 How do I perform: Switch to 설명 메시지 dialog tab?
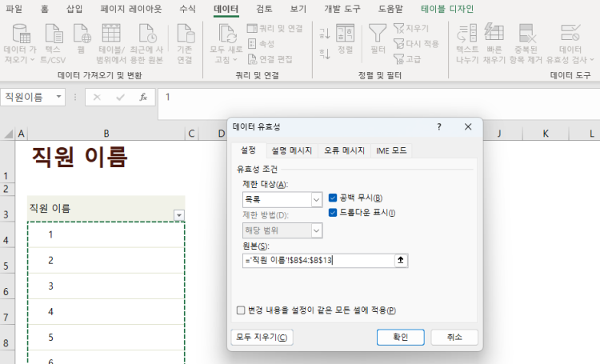[x=291, y=151]
